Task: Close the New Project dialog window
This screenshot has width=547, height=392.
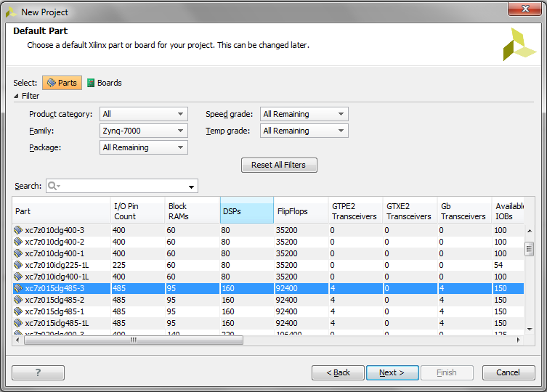Action: (524, 9)
